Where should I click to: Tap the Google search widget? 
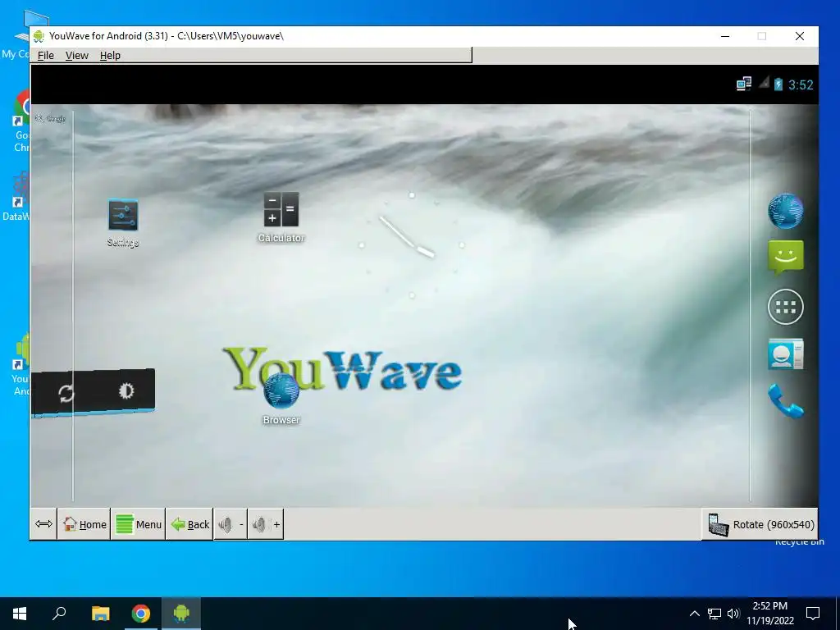tap(50, 118)
